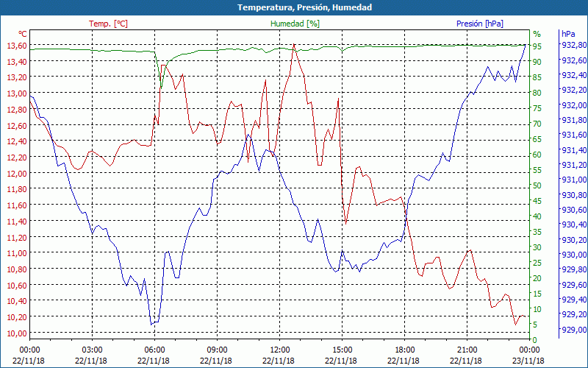Click temperature axis value '11,40'

(x=17, y=222)
